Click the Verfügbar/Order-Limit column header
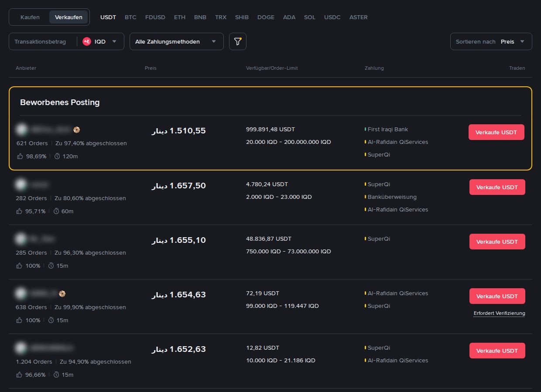The width and height of the screenshot is (541, 392). click(x=272, y=68)
